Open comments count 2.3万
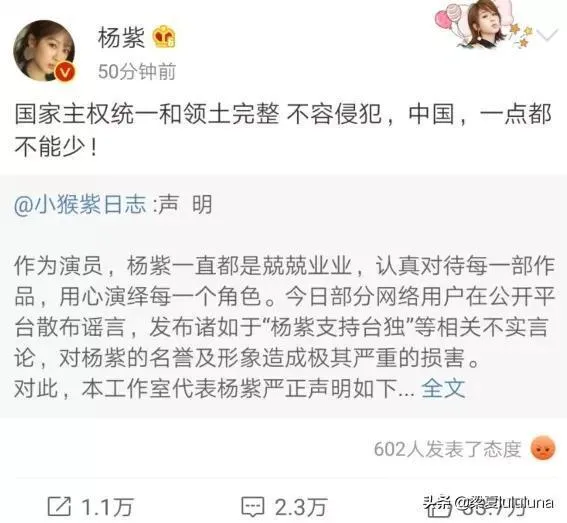The height and width of the screenshot is (523, 567). click(x=301, y=507)
